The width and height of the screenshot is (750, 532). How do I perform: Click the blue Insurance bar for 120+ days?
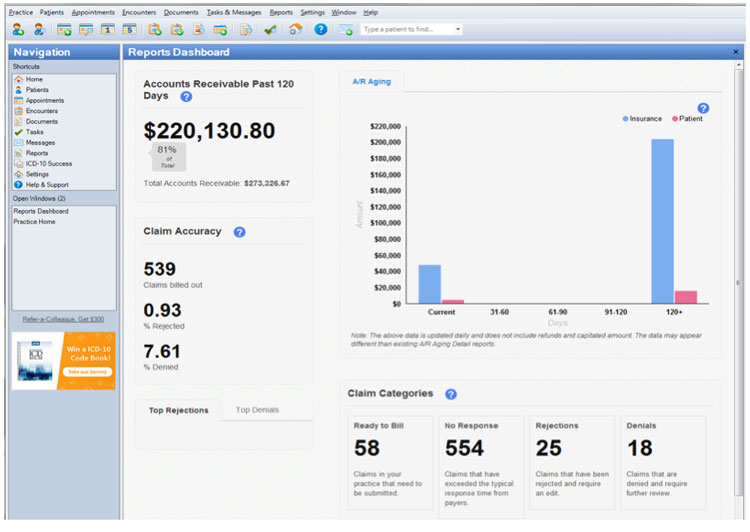coord(662,221)
